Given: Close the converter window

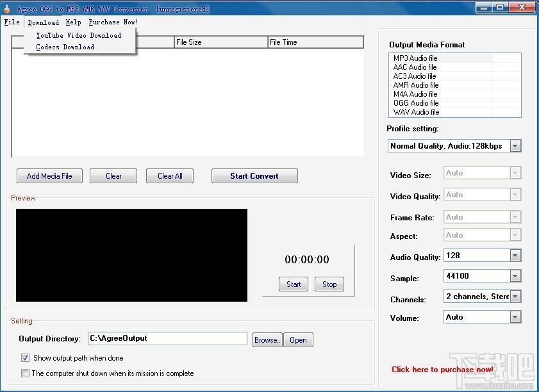Looking at the screenshot, I should tap(522, 8).
